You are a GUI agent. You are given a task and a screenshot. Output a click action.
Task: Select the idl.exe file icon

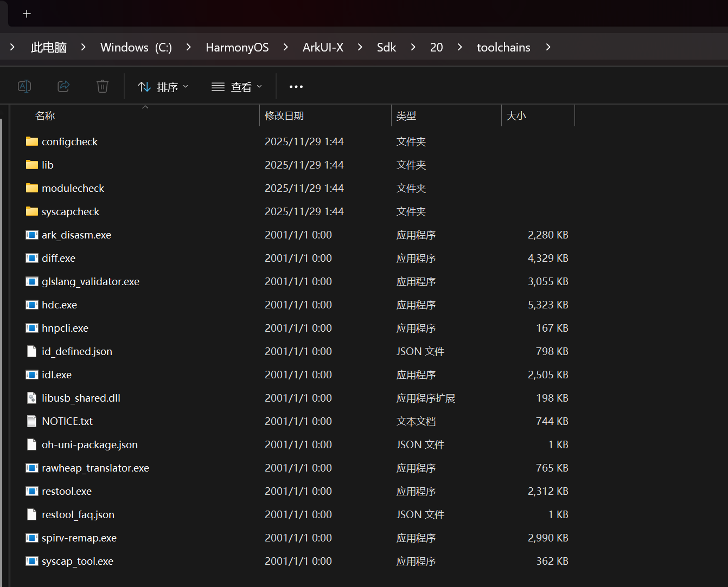tap(32, 375)
